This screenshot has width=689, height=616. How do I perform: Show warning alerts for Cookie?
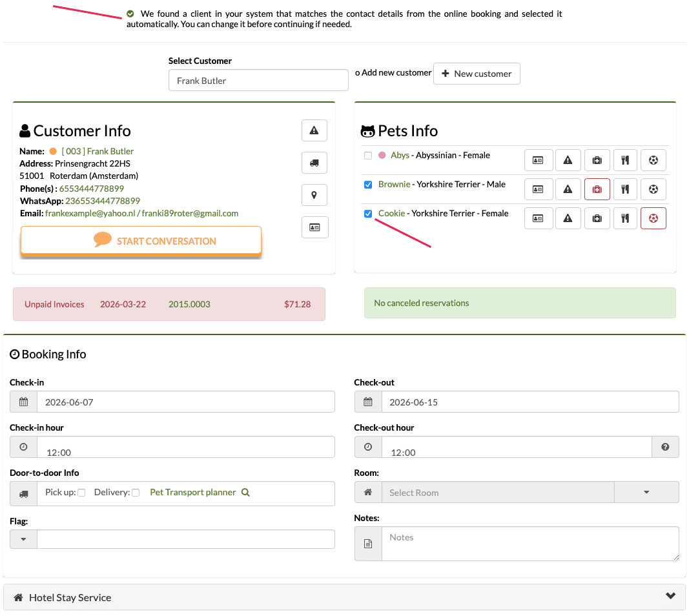tap(568, 218)
